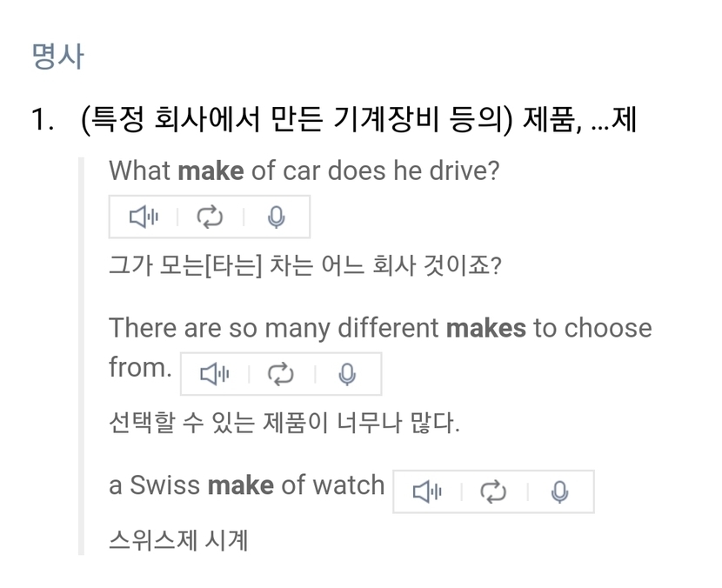Tap the bold word "makes"
The width and height of the screenshot is (722, 588).
click(x=485, y=328)
